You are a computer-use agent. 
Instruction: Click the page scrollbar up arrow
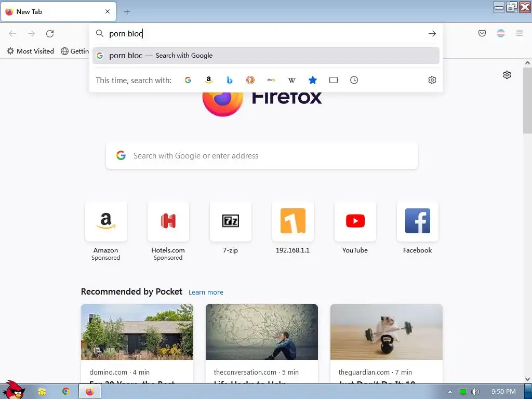pos(527,63)
